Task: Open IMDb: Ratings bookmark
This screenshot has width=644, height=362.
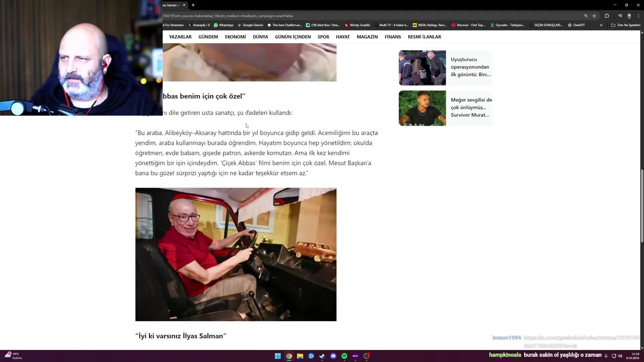Action: [x=429, y=25]
